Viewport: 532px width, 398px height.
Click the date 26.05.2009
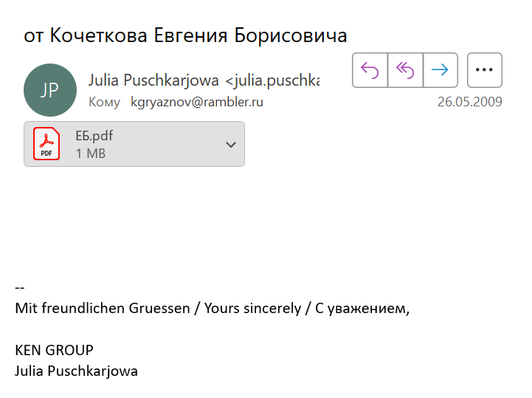pos(469,102)
